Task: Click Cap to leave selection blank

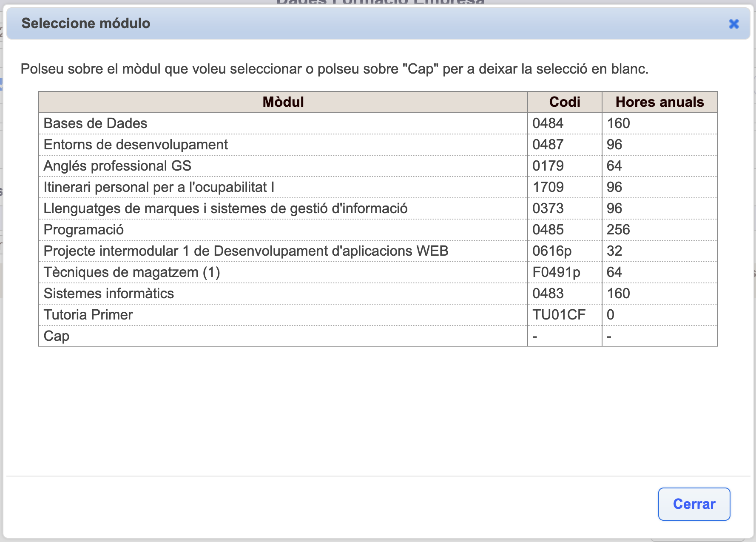Action: pos(57,336)
